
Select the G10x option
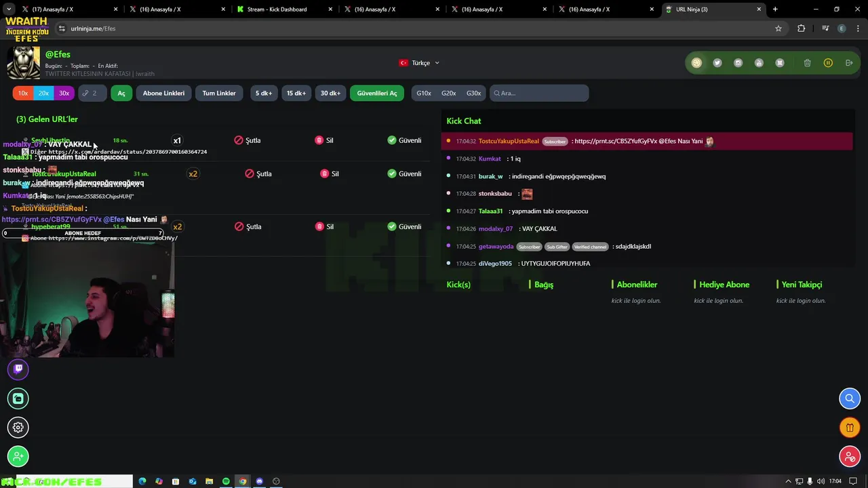click(x=424, y=93)
